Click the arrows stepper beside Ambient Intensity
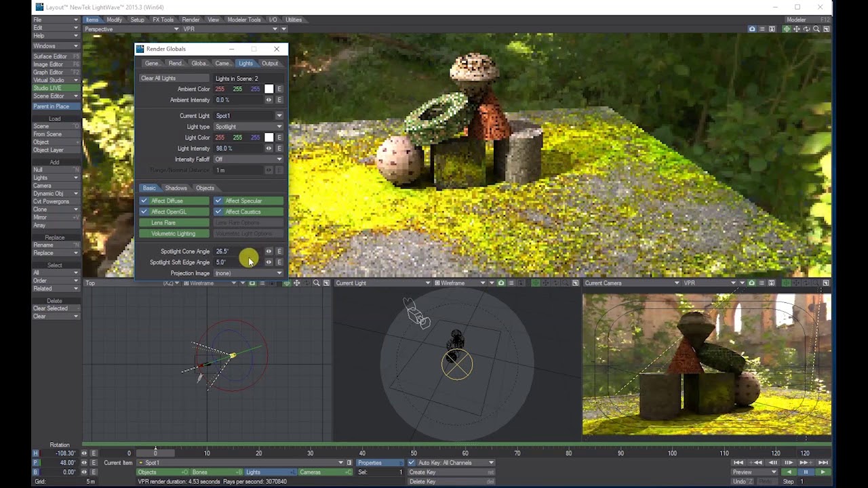 (269, 100)
